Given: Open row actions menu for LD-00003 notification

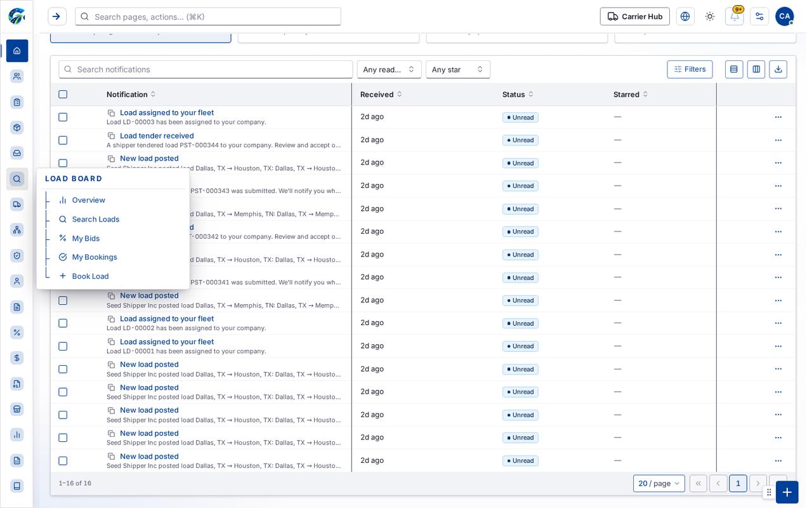Looking at the screenshot, I should point(778,117).
